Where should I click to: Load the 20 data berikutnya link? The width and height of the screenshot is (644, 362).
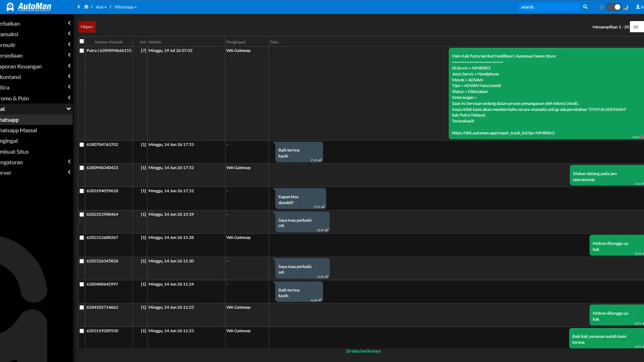[x=363, y=351]
